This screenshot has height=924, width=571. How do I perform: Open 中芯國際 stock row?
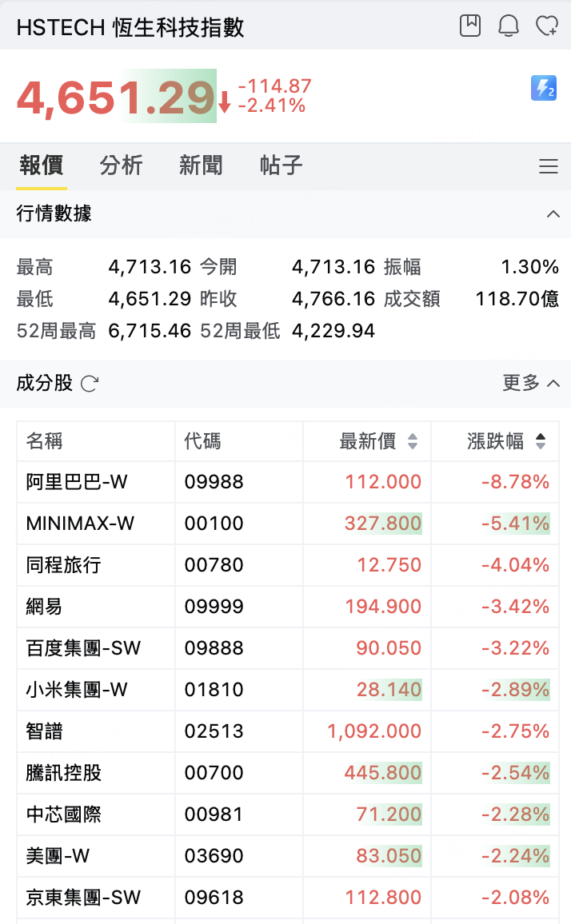pos(288,814)
